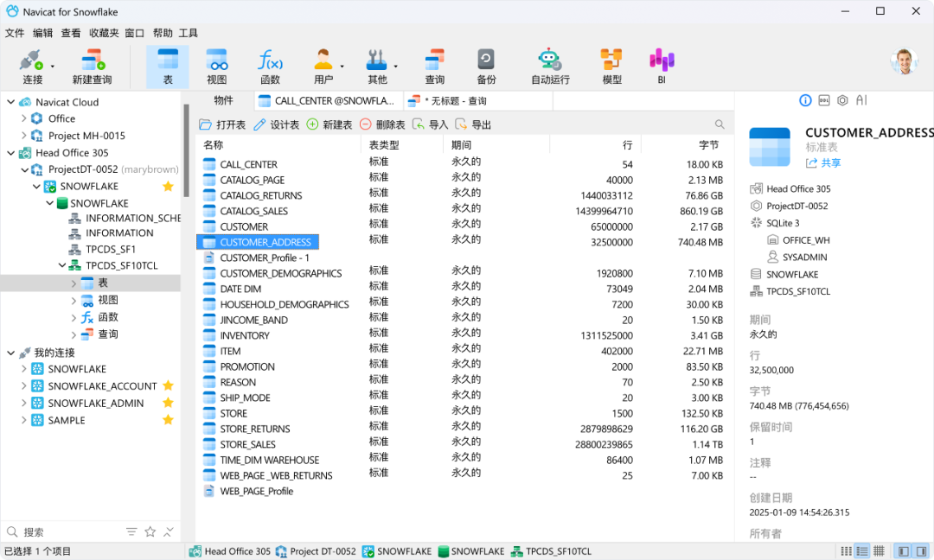Open the Model (模型) toolbar icon
This screenshot has height=560, width=934.
(x=611, y=67)
